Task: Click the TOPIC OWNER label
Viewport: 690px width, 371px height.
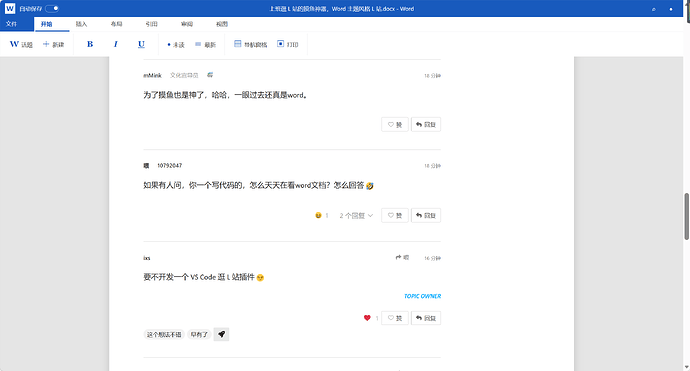Action: (x=422, y=296)
